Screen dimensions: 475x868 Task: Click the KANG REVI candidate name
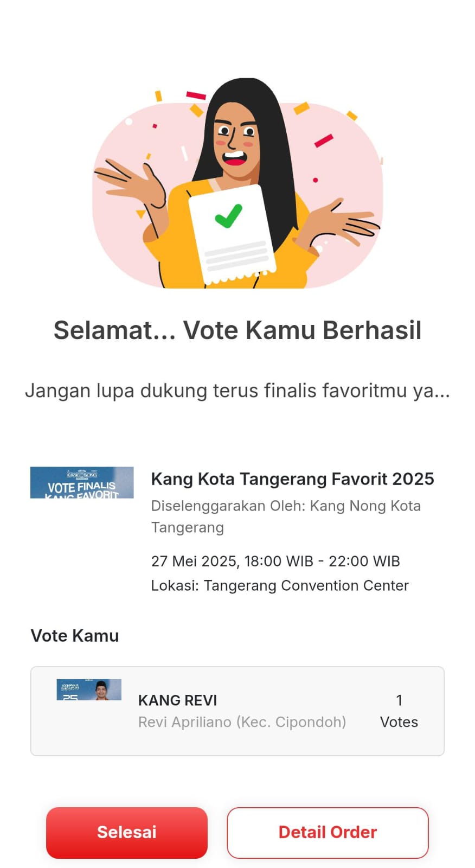tap(177, 700)
